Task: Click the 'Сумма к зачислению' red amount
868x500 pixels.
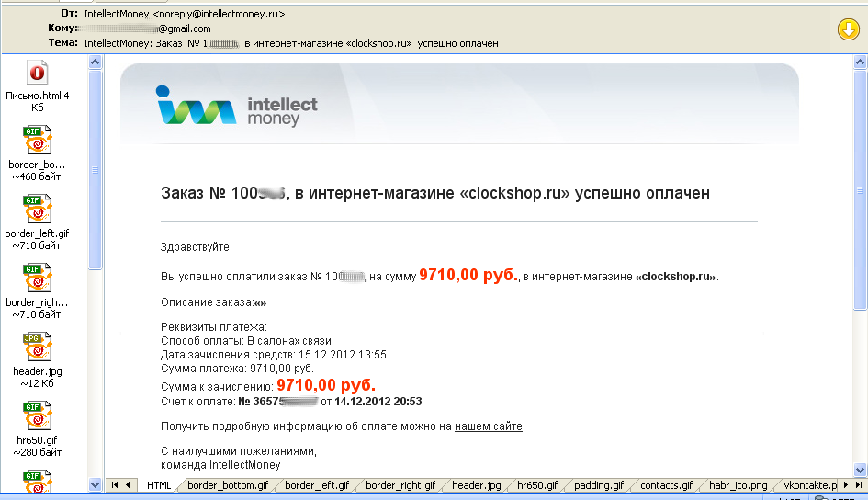Action: pos(326,385)
